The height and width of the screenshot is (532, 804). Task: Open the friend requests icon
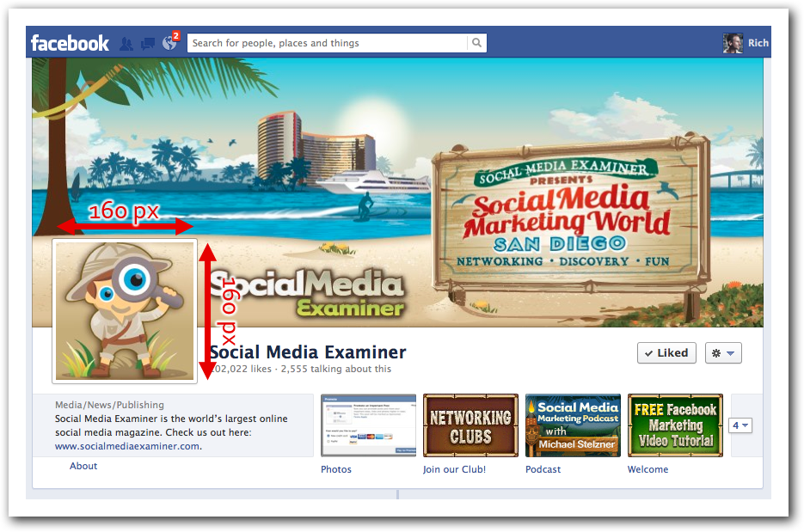pos(126,44)
